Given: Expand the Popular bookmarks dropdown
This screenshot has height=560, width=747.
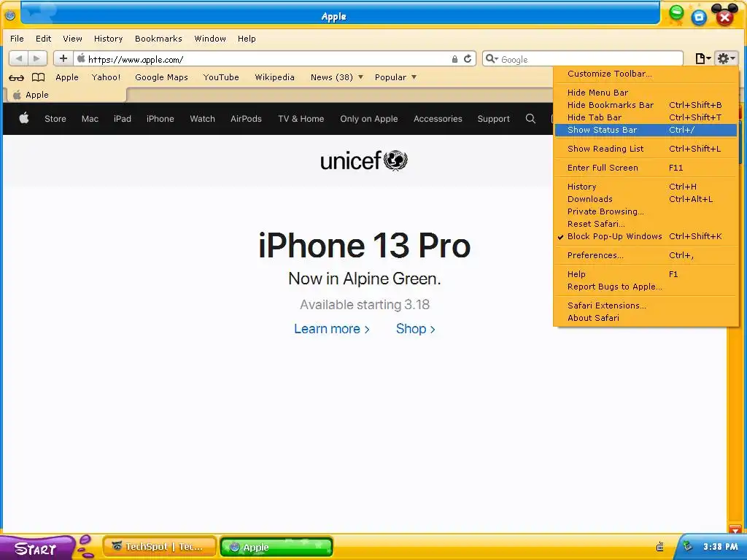Looking at the screenshot, I should (x=395, y=77).
